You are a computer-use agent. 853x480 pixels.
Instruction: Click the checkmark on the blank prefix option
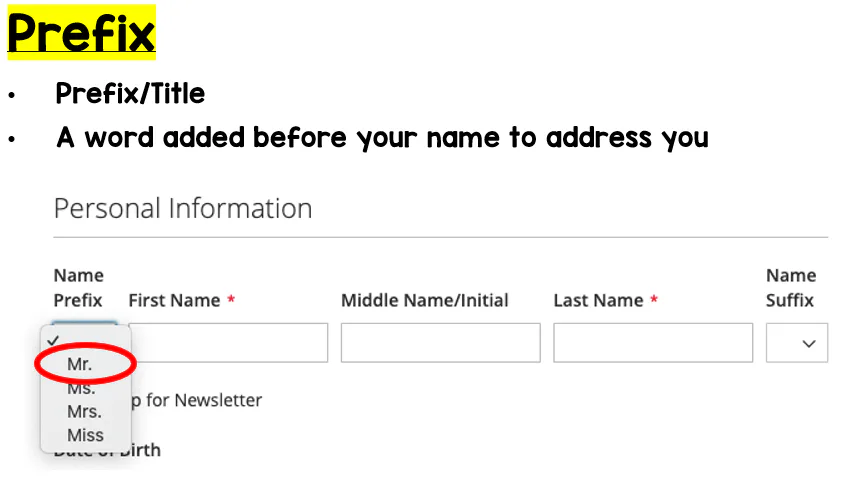[x=53, y=341]
